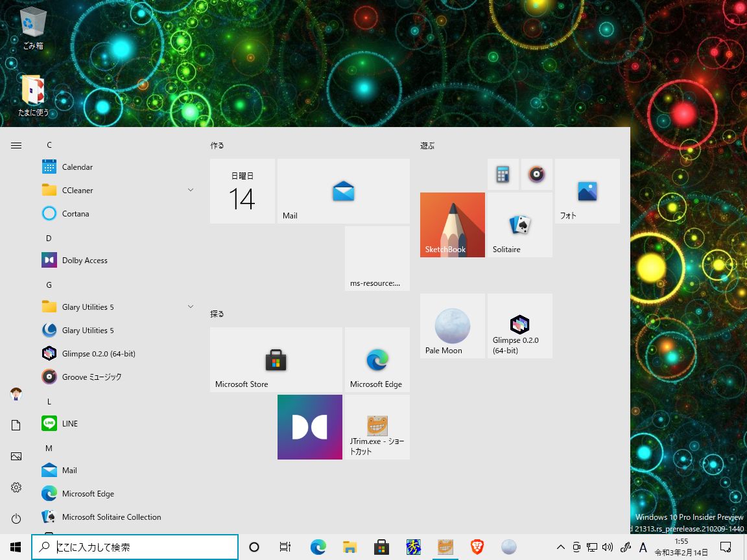
Task: Open the pen workspace tray icon
Action: click(626, 547)
